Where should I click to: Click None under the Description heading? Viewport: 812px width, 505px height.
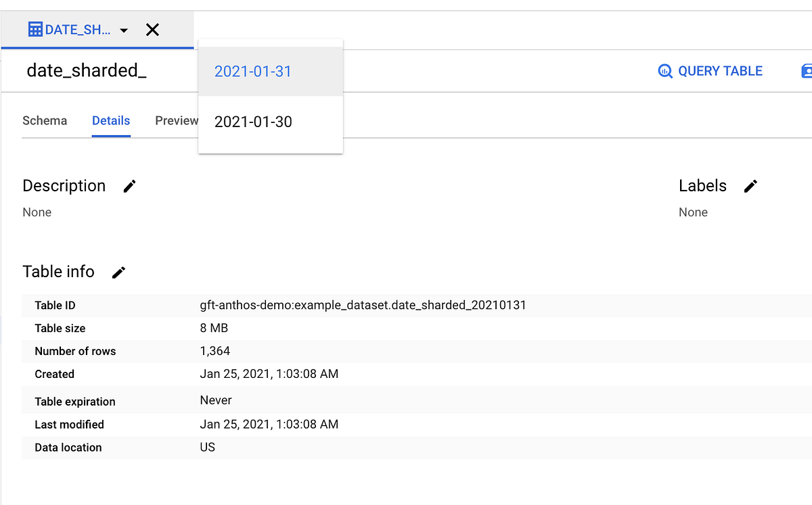(37, 212)
